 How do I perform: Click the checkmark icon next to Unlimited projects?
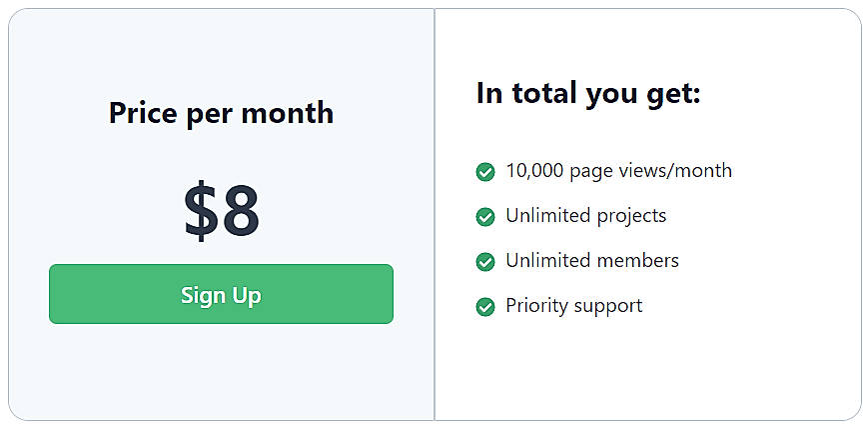[x=484, y=217]
